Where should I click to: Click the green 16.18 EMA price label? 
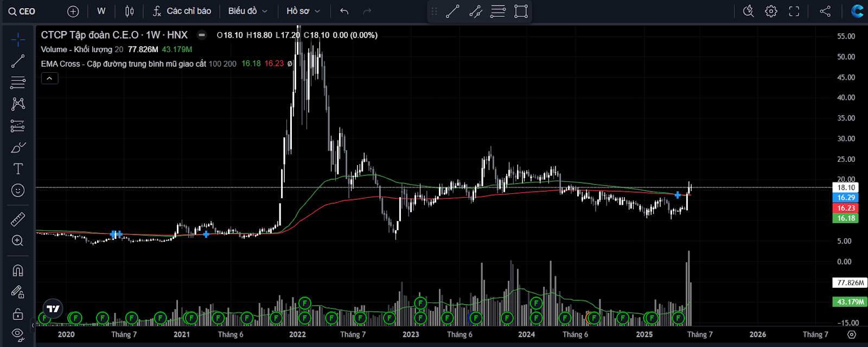point(846,218)
